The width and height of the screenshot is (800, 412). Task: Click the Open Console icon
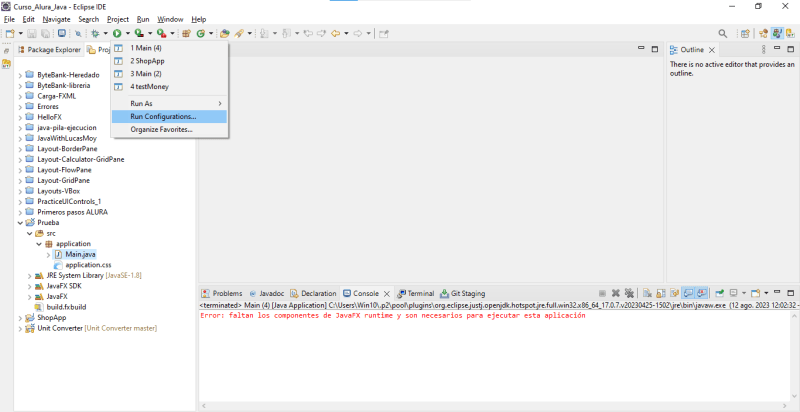(x=756, y=293)
